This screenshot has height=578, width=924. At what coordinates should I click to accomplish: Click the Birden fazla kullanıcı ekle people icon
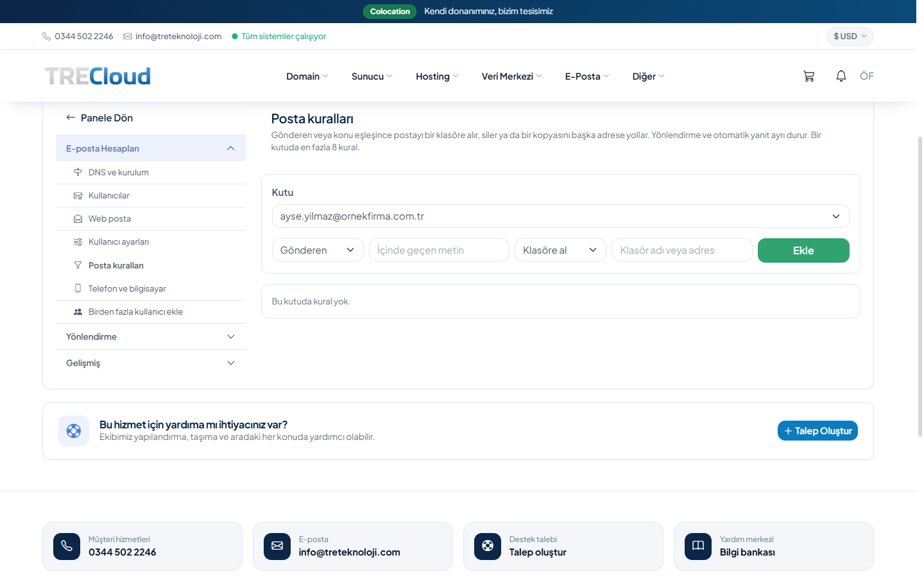(78, 311)
